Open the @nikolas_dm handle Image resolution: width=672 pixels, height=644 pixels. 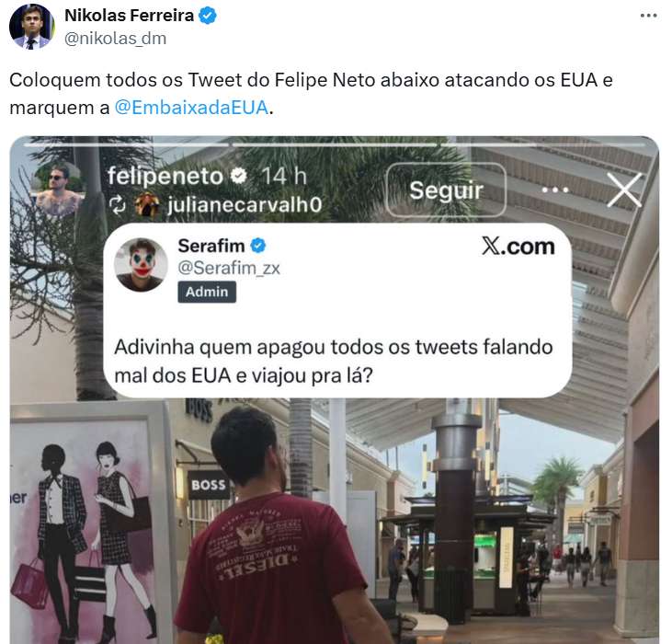[115, 39]
